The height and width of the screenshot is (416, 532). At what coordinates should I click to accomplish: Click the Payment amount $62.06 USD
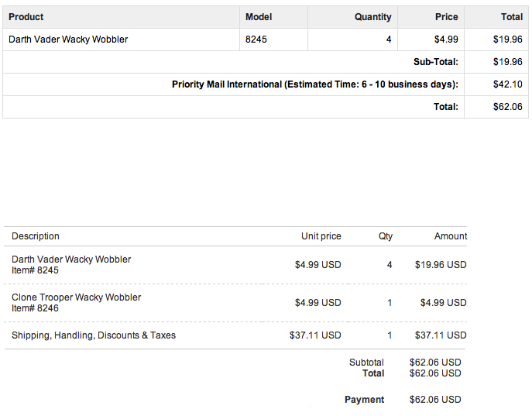pos(434,400)
